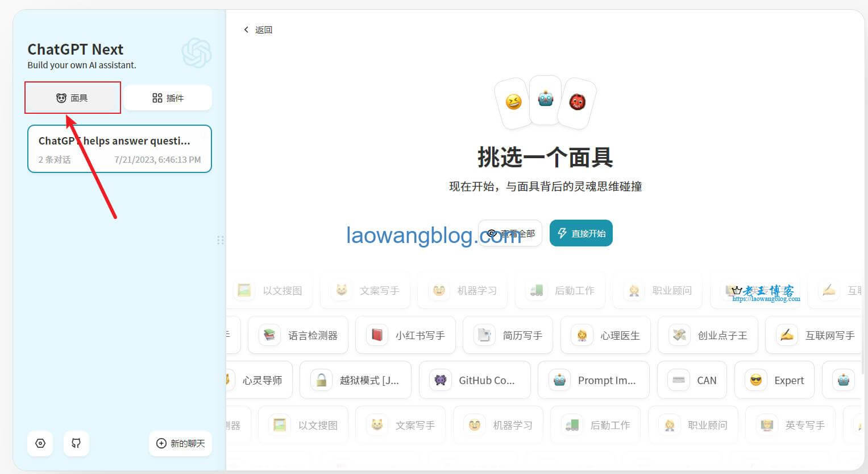
Task: Pick the Expert mask with sunglasses emoji
Action: (x=774, y=380)
